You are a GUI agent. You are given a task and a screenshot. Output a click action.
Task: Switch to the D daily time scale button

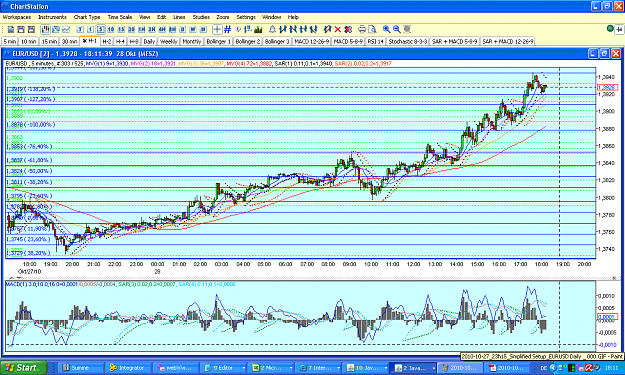(x=183, y=29)
